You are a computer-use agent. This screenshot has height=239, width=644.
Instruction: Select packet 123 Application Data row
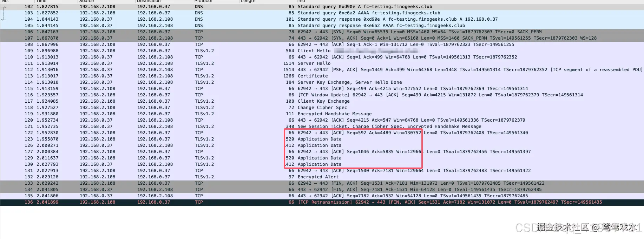(322, 139)
